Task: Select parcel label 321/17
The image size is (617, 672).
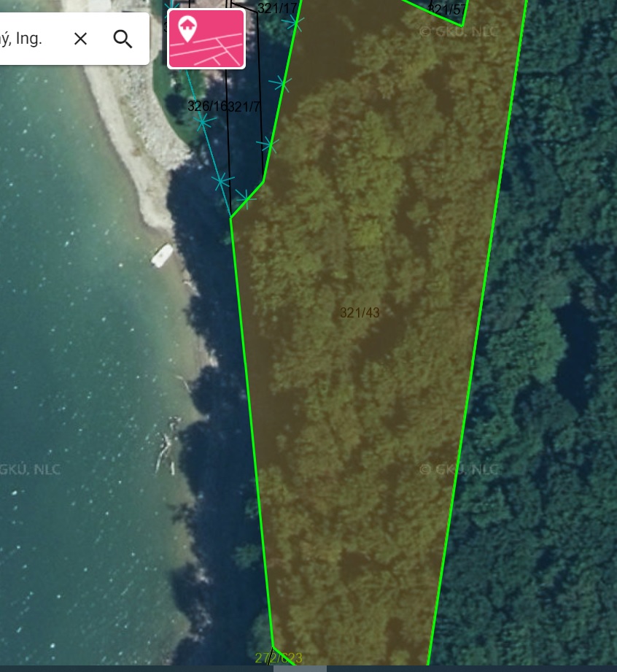Action: 277,8
